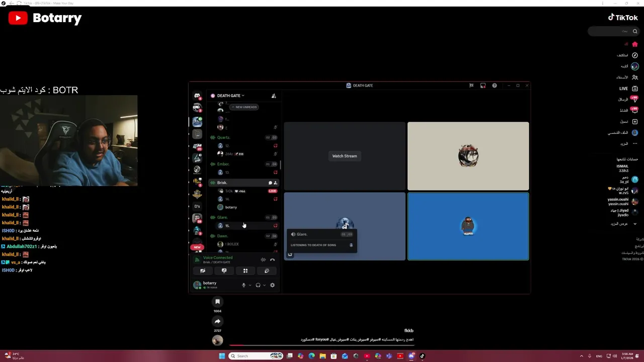Image resolution: width=644 pixels, height=362 pixels.
Task: Click the LIVE badge next to TrOk
Action: 272,191
